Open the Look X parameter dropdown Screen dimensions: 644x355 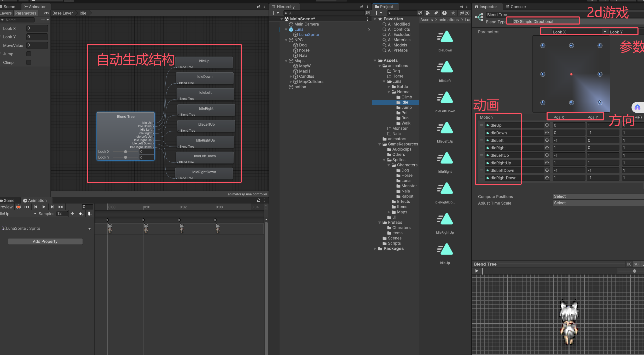pyautogui.click(x=575, y=32)
